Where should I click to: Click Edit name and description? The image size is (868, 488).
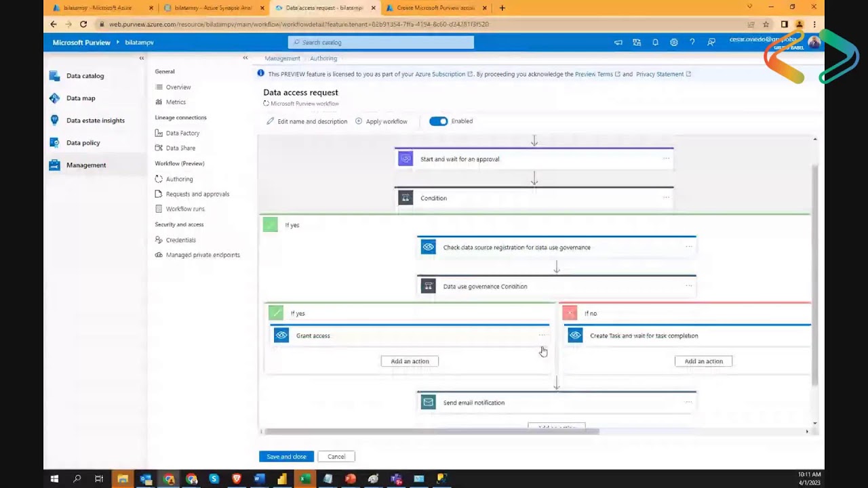point(307,122)
